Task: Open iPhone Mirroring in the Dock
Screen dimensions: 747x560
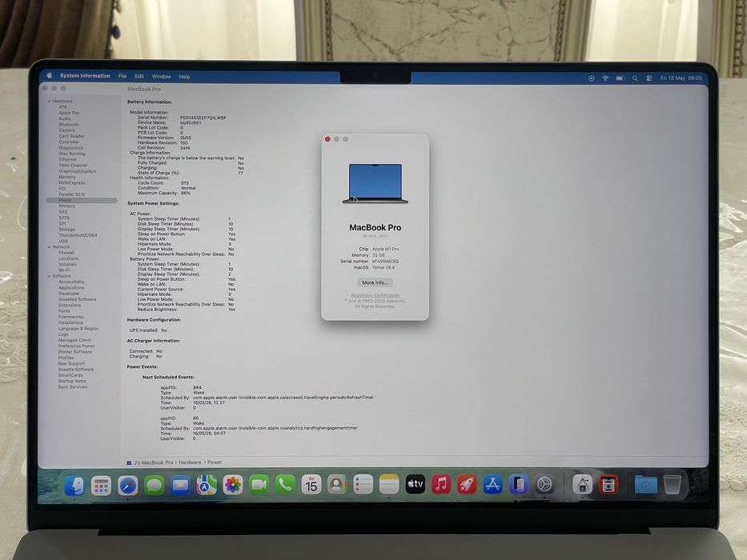Action: (518, 484)
